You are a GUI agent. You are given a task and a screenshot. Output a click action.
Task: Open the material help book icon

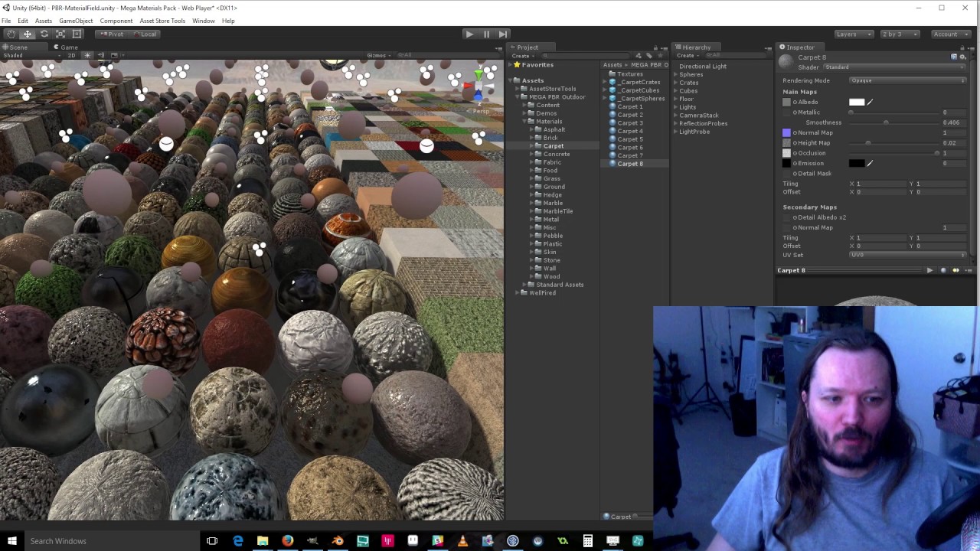955,57
